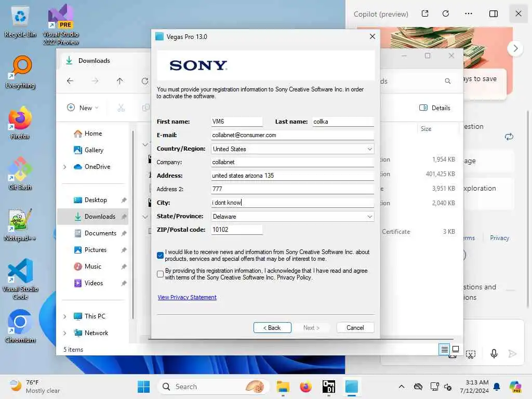The width and height of the screenshot is (532, 399).
Task: Close the Vegas Pro 13.0 dialog
Action: 372,36
